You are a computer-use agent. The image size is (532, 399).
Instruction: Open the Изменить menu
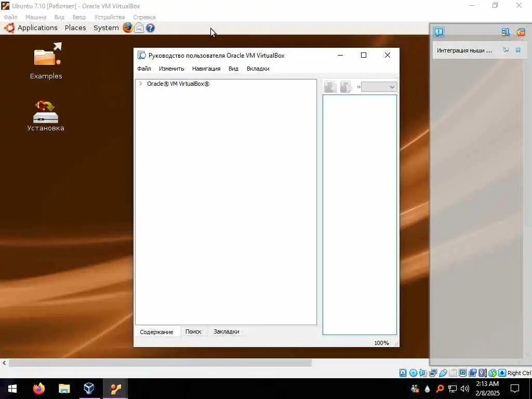[171, 69]
